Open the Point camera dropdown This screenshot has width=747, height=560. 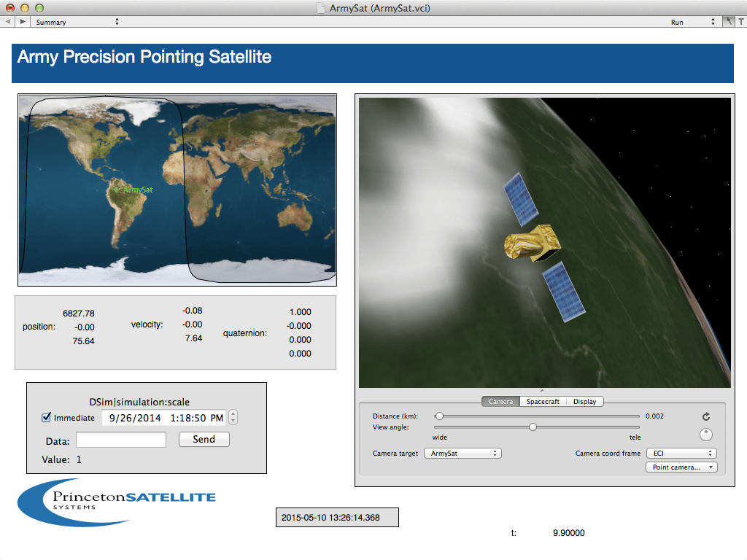(x=681, y=467)
